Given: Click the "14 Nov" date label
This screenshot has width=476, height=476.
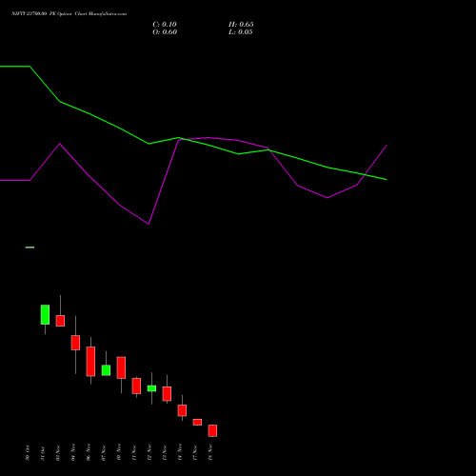Looking at the screenshot, I should [x=180, y=452].
